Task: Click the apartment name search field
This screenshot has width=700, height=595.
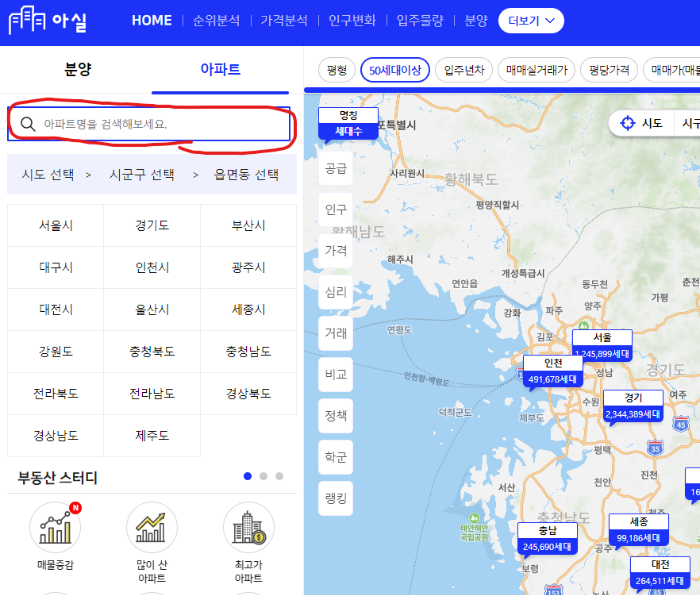Action: click(x=149, y=124)
